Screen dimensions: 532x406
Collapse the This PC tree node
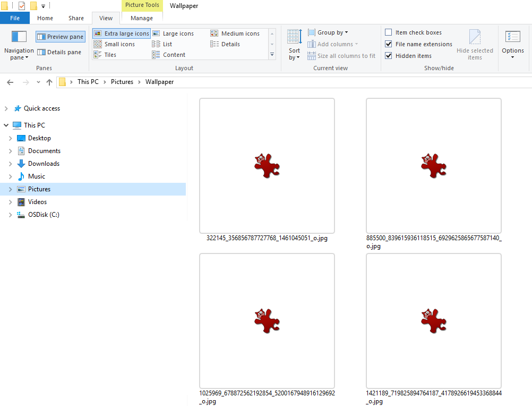pos(6,125)
